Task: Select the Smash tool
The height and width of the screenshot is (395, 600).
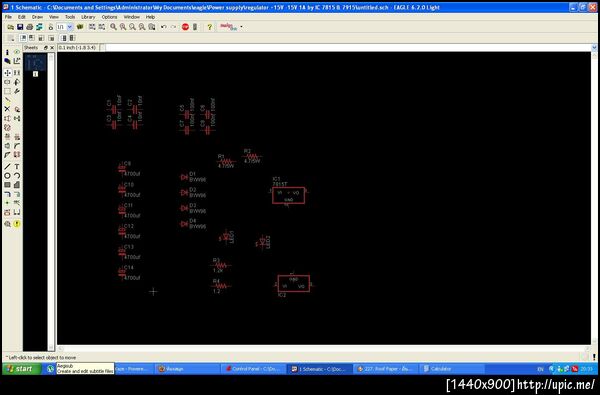Action: click(x=7, y=146)
